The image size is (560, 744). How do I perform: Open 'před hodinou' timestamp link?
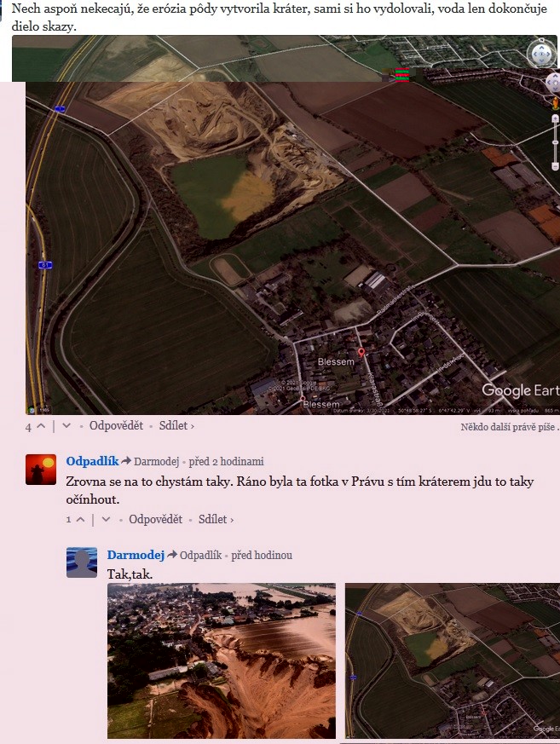click(x=262, y=555)
